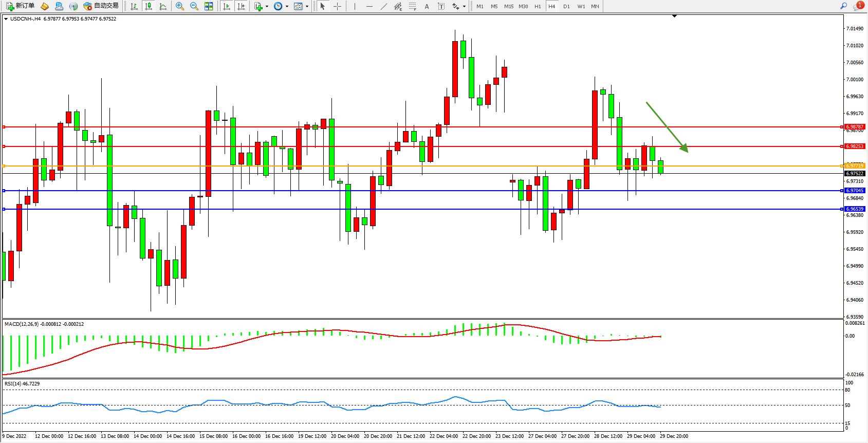
Task: Switch chart to bar chart style
Action: pos(134,6)
